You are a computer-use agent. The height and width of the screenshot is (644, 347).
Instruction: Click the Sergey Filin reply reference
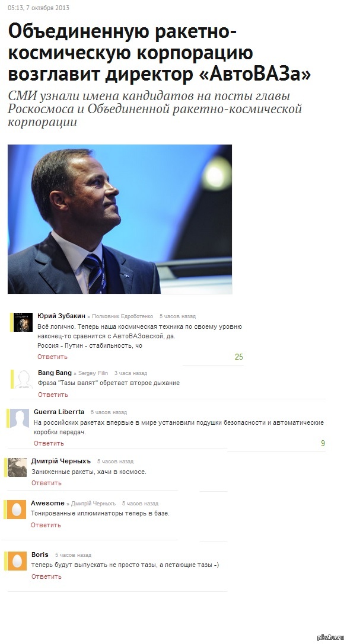[x=93, y=373]
